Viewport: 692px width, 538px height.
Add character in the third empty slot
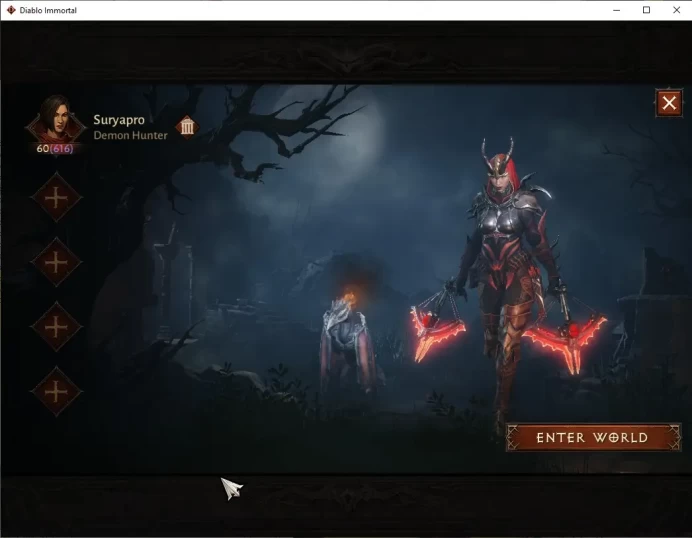coord(56,327)
